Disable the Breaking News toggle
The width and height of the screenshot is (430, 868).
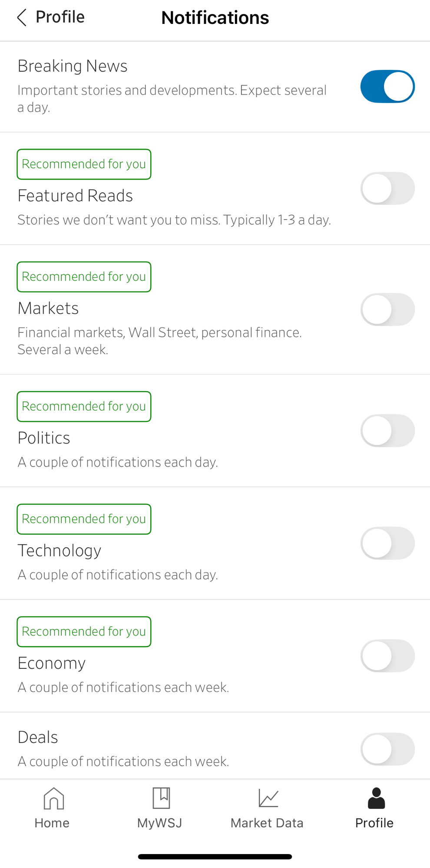pyautogui.click(x=387, y=87)
